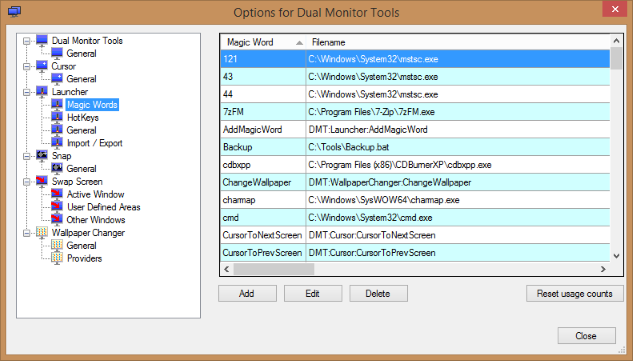Click the Launcher node icon
Viewport: 633px width, 361px height.
coord(42,92)
